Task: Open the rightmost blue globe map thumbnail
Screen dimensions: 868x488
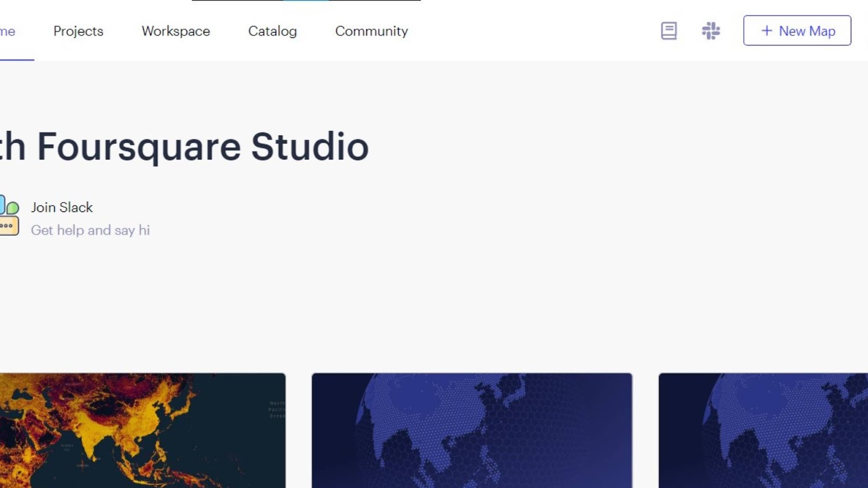Action: pyautogui.click(x=763, y=431)
